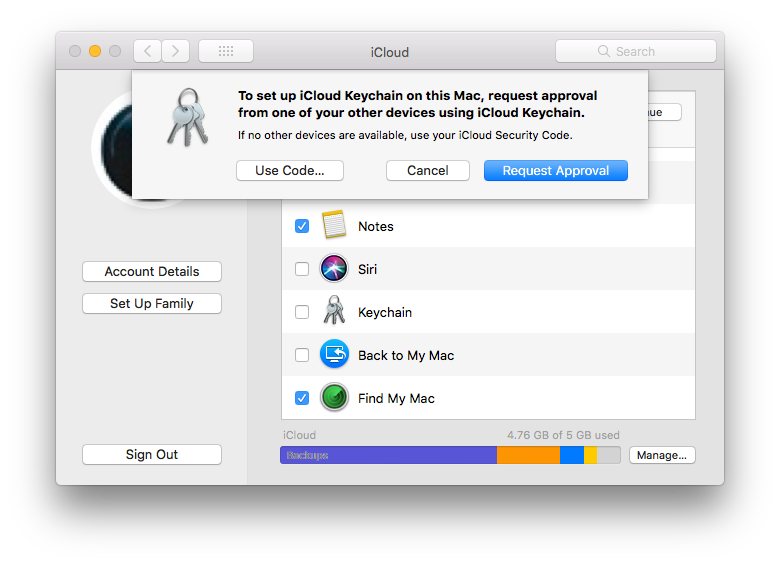The width and height of the screenshot is (780, 565).
Task: Click the Notes app icon
Action: 334,225
